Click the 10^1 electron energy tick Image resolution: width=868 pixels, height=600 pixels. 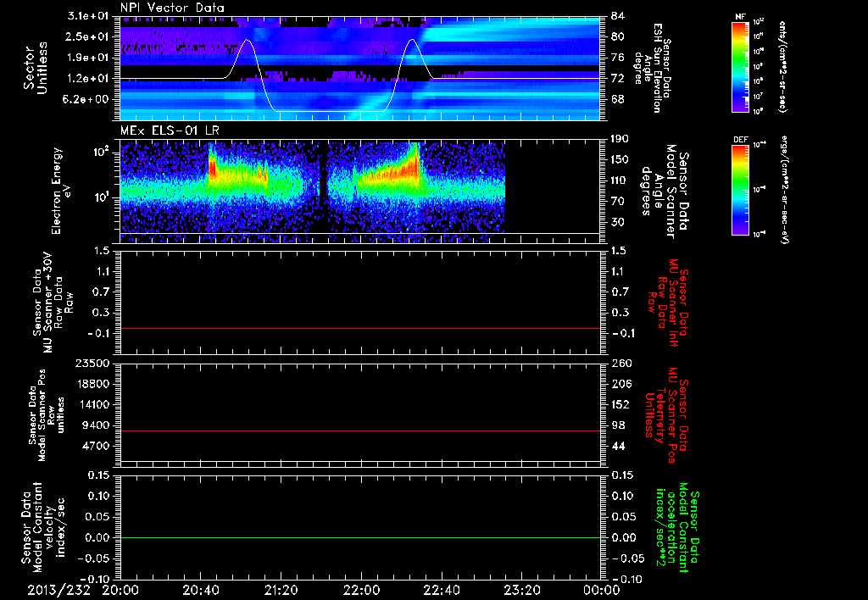[100, 197]
